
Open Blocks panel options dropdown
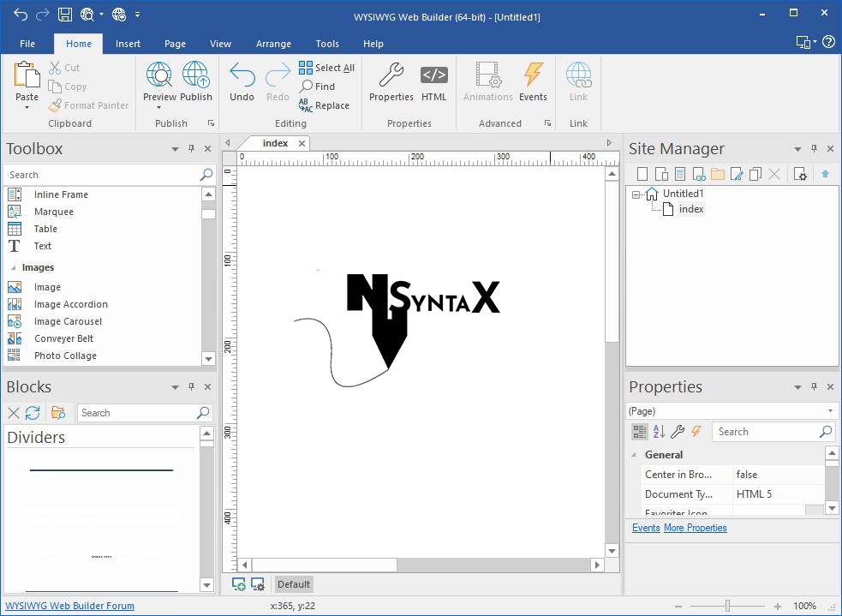pyautogui.click(x=175, y=386)
